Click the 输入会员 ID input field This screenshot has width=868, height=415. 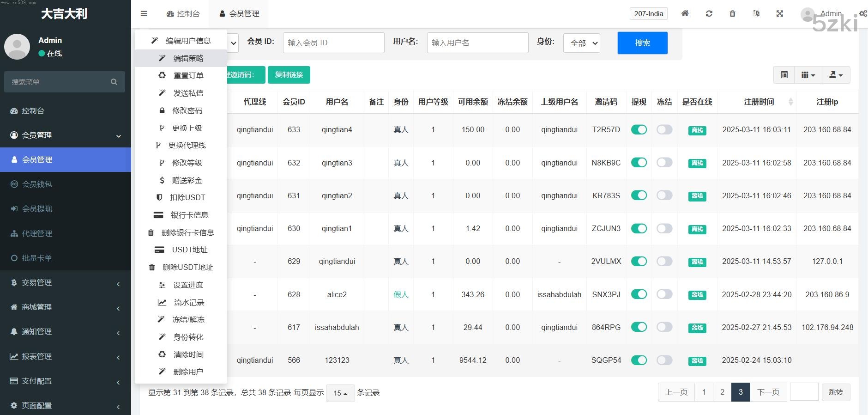coord(333,43)
